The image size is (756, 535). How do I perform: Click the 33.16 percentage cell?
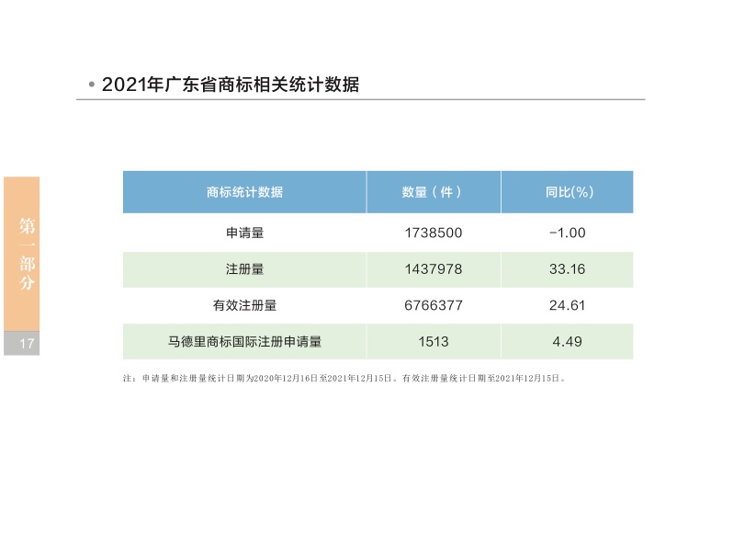click(567, 269)
